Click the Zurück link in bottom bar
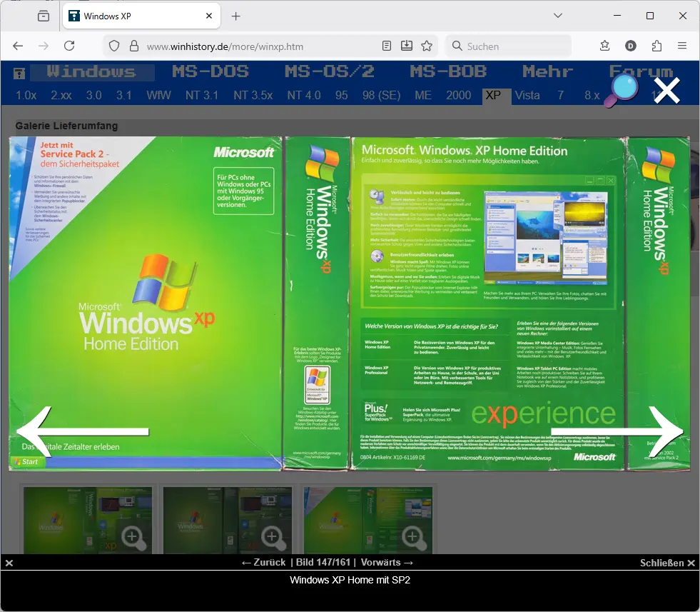700x612 pixels. pos(263,563)
